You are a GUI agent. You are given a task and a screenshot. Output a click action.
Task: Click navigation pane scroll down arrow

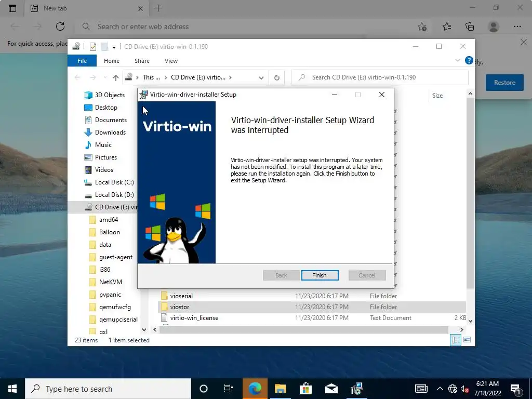144,329
